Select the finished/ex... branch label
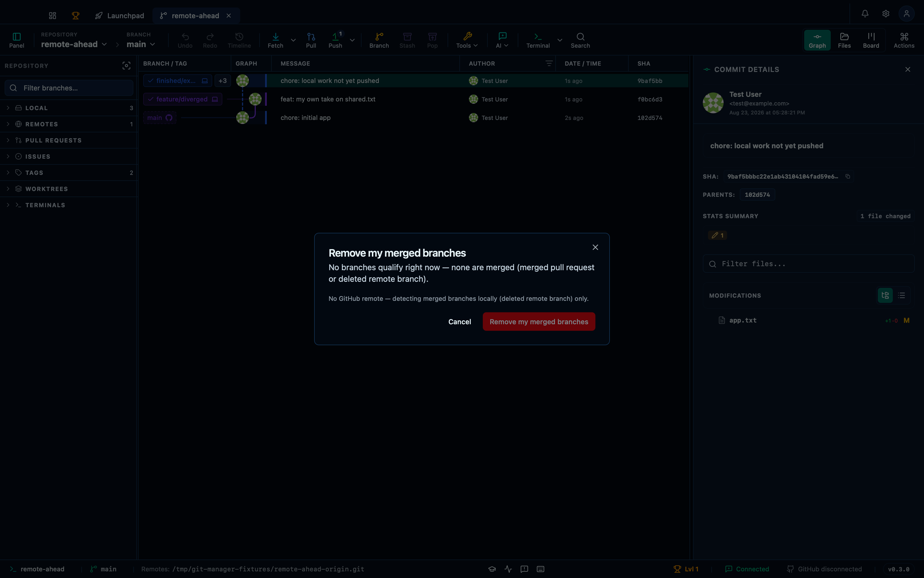The height and width of the screenshot is (578, 924). click(x=178, y=81)
